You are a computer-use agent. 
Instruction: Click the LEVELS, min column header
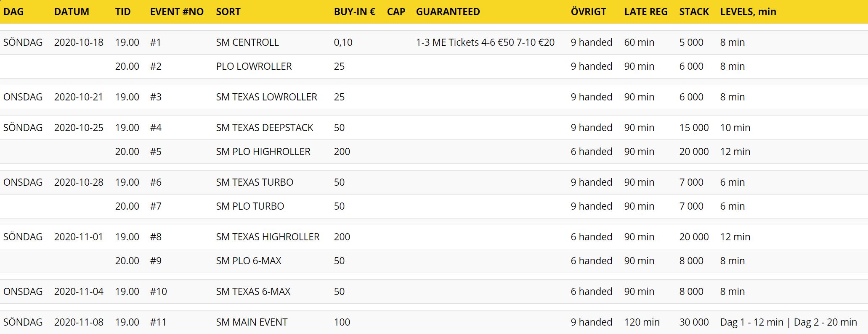click(748, 12)
